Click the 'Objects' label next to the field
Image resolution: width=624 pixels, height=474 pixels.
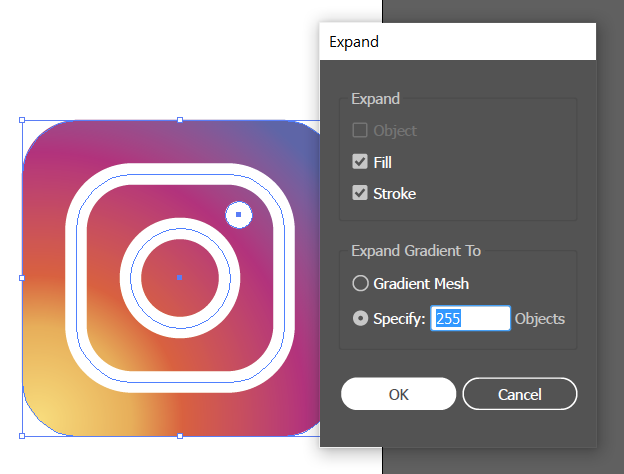coord(540,319)
